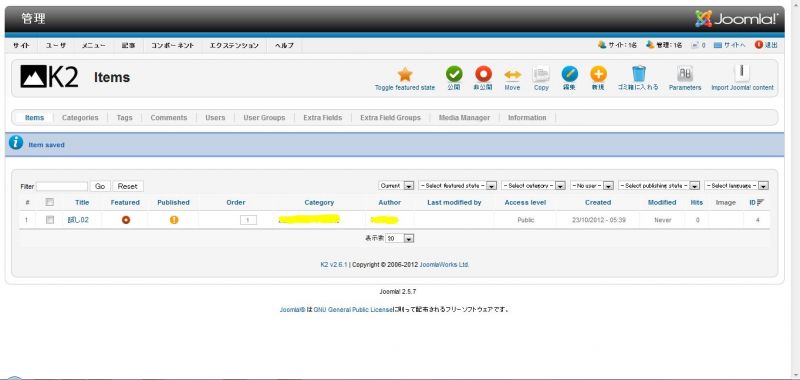Open the Select category dropdown
800x380 pixels.
pyautogui.click(x=533, y=186)
